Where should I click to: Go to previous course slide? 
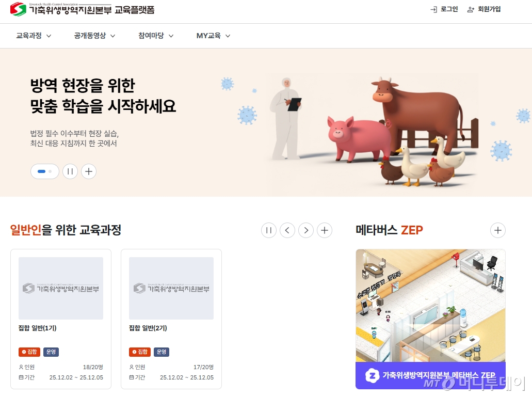[x=287, y=230]
